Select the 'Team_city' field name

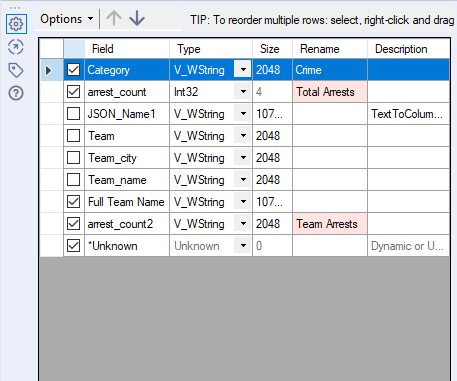coord(112,158)
